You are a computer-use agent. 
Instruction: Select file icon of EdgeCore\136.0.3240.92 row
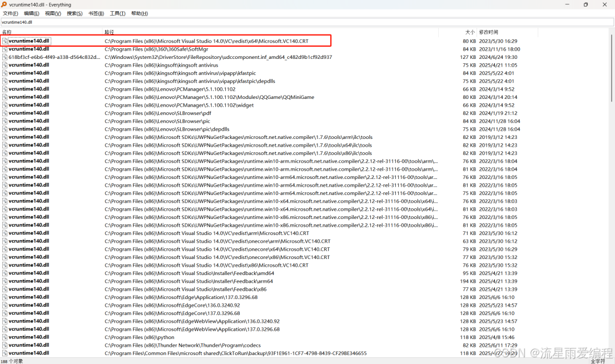point(4,305)
